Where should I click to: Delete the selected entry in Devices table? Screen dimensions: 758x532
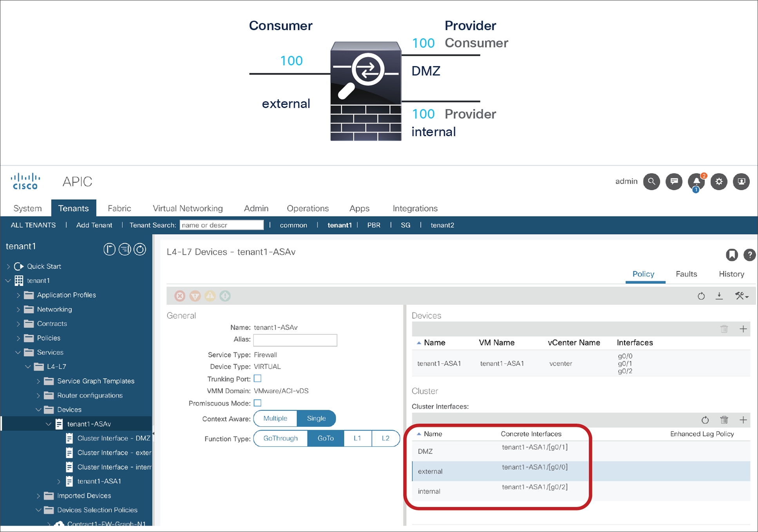coord(724,329)
